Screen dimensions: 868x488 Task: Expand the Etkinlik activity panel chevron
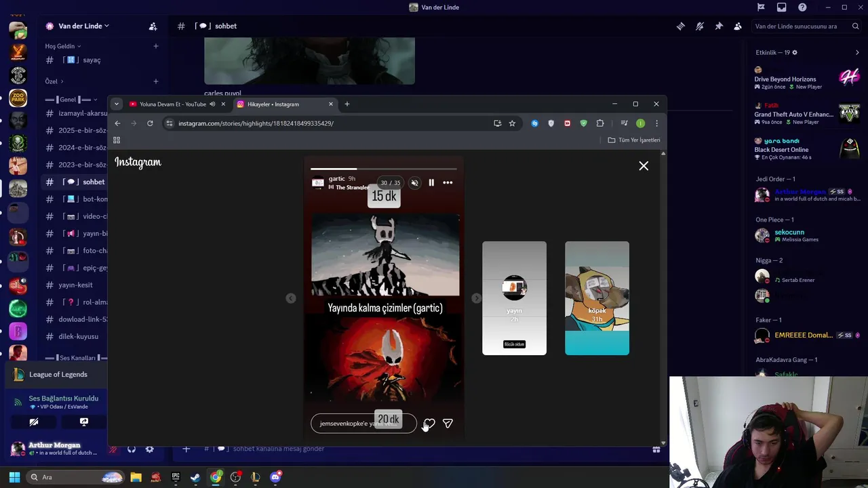857,53
